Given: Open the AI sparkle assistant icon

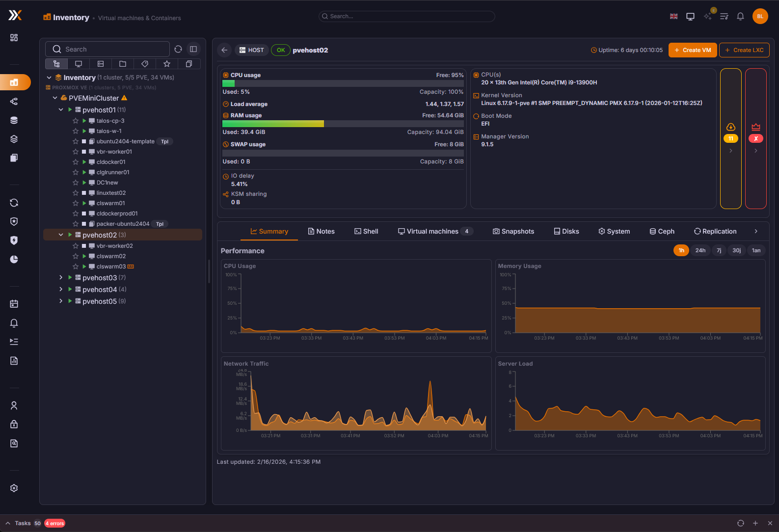Looking at the screenshot, I should (707, 16).
